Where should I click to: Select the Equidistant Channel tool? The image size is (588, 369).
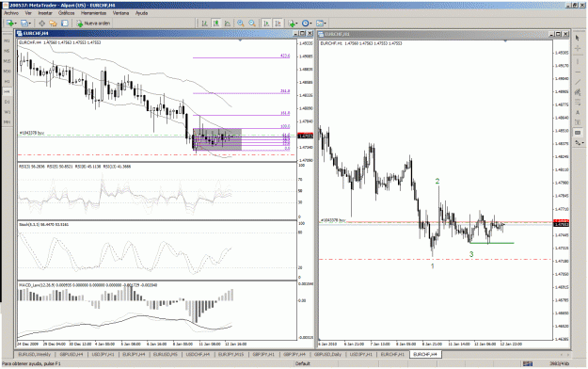tap(578, 92)
